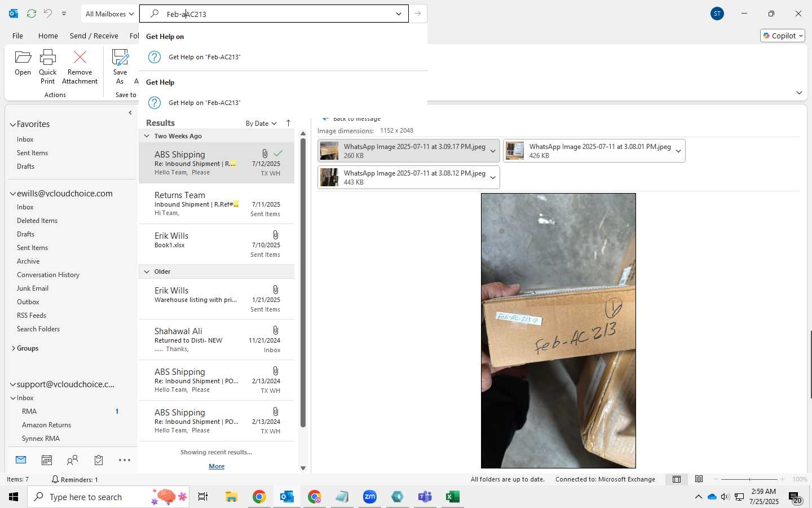
Task: Open the All Mailboxes scope dropdown
Action: (109, 14)
